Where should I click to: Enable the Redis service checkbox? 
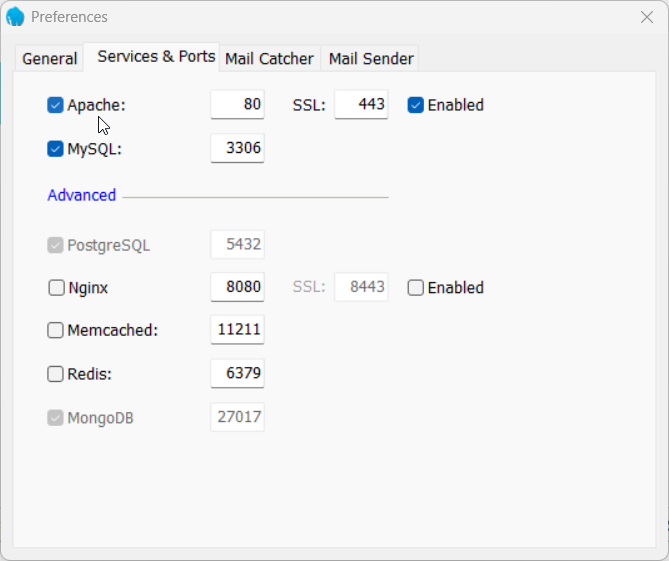(56, 374)
